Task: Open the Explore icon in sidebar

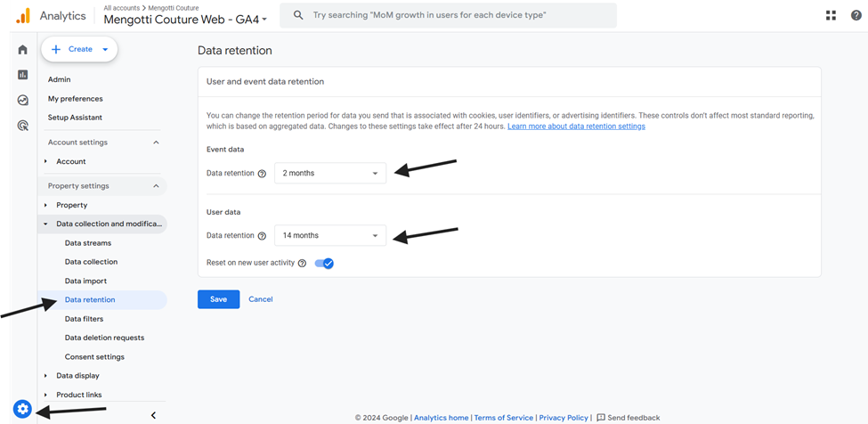Action: pyautogui.click(x=22, y=100)
